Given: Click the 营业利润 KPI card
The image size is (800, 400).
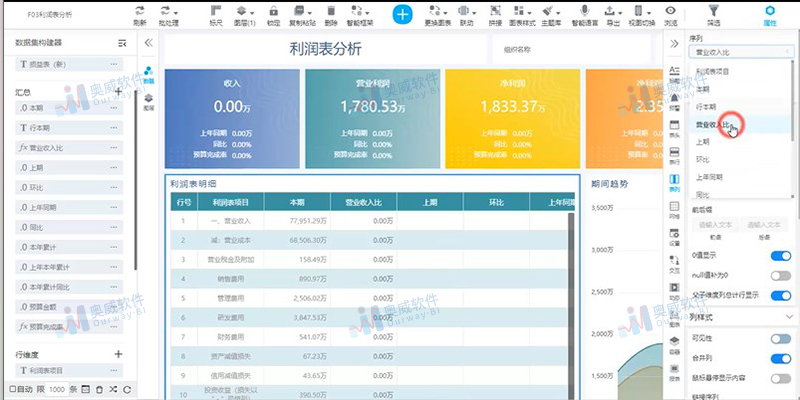Looking at the screenshot, I should [x=372, y=119].
